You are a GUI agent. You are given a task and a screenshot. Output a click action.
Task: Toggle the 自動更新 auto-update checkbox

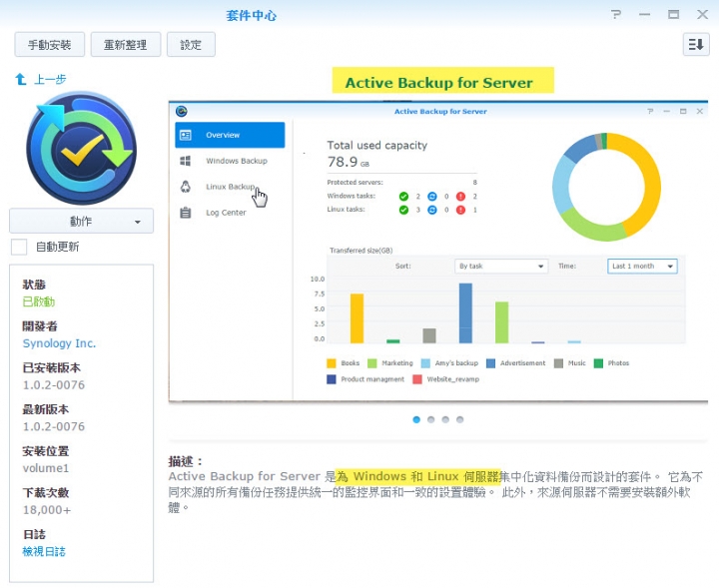(19, 247)
